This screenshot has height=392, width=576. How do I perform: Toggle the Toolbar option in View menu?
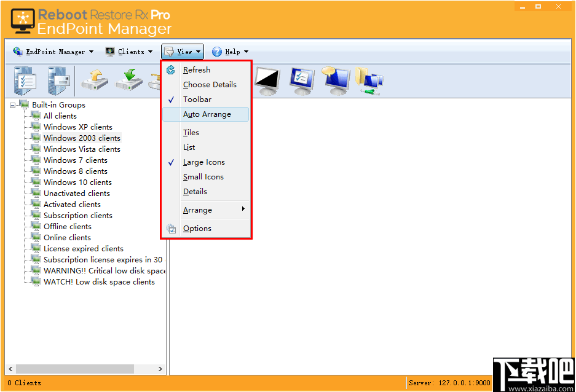pyautogui.click(x=205, y=100)
